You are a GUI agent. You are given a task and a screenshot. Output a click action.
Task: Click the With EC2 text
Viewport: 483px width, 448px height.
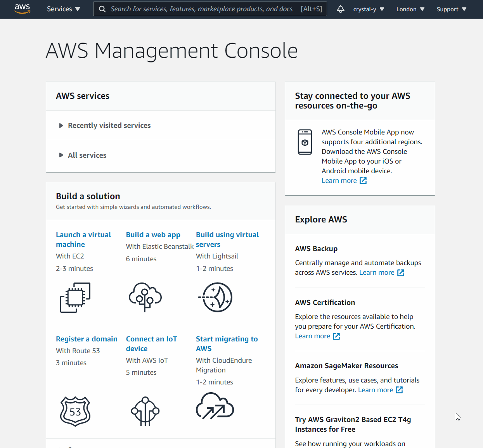70,256
